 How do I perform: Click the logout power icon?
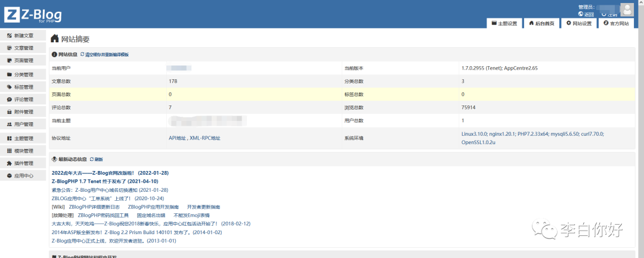(603, 14)
